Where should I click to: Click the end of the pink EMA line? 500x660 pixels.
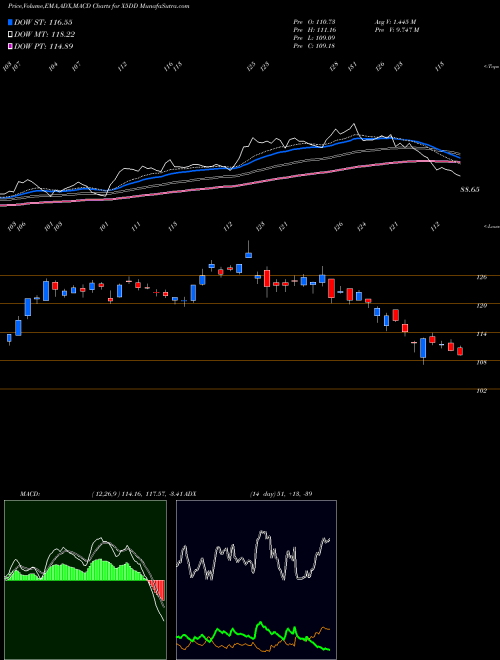459,162
